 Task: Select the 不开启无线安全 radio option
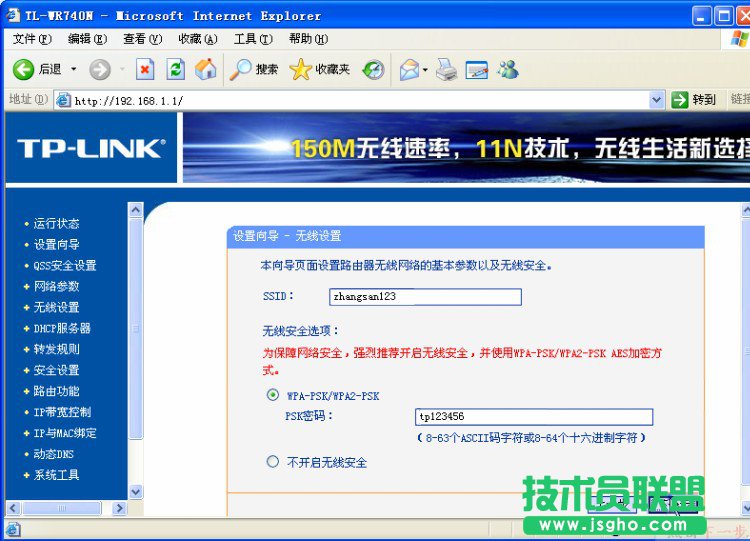(x=273, y=462)
